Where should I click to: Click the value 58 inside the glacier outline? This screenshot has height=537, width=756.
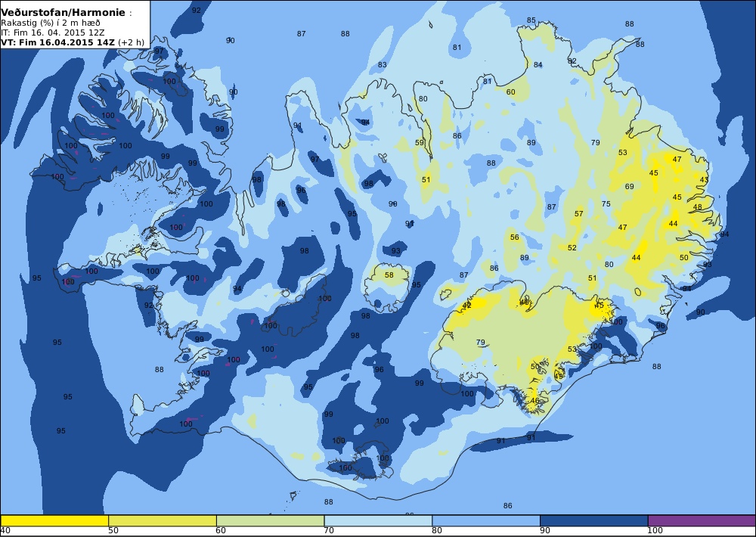coord(389,275)
